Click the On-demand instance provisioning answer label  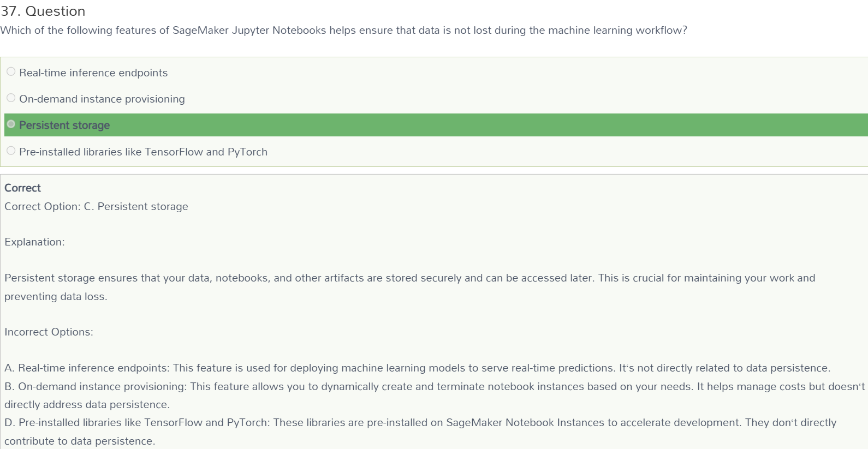click(x=102, y=99)
